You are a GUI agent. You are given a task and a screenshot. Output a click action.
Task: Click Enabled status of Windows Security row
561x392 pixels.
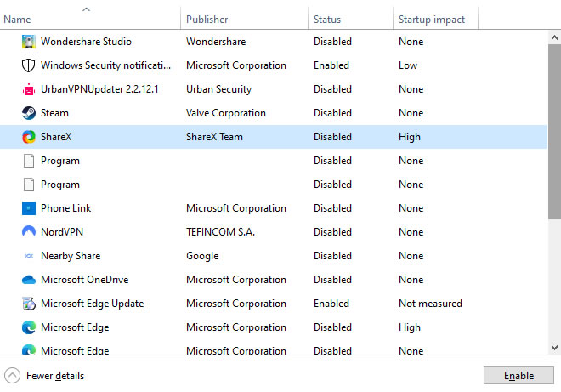[x=331, y=65]
